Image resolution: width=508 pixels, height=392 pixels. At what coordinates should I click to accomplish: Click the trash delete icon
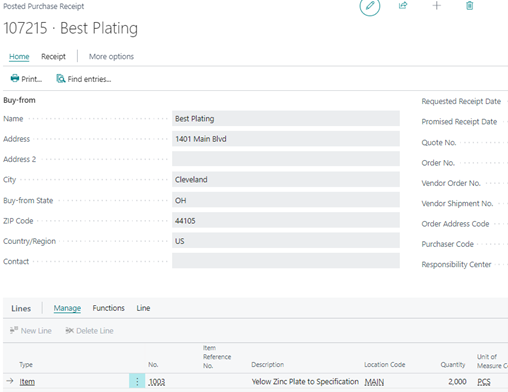click(x=469, y=5)
